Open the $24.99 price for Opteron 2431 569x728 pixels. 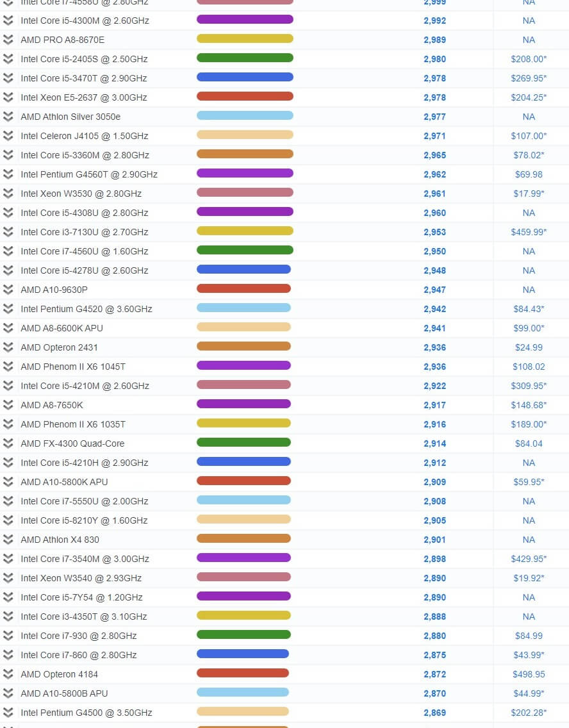click(529, 347)
